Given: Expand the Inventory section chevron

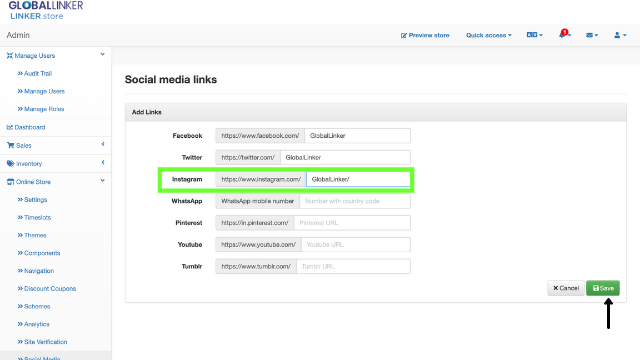Looking at the screenshot, I should click(x=103, y=162).
